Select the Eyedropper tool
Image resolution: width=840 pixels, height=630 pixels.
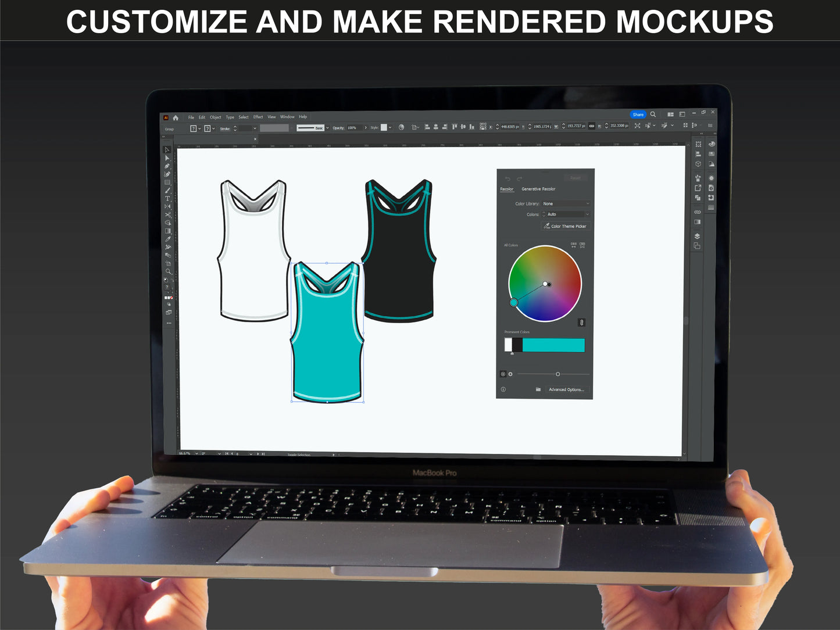click(x=168, y=239)
